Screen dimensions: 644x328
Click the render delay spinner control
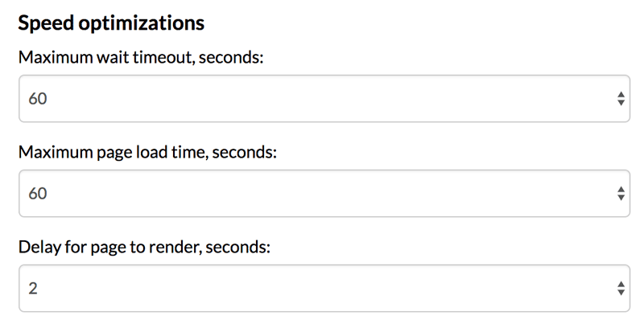(621, 289)
